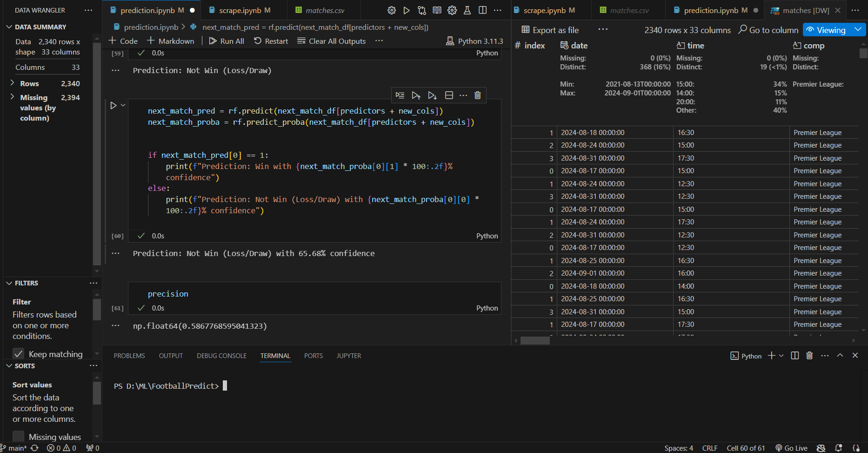Viewport: 868px width, 453px height.
Task: Click the notifications bell in status bar
Action: point(838,448)
